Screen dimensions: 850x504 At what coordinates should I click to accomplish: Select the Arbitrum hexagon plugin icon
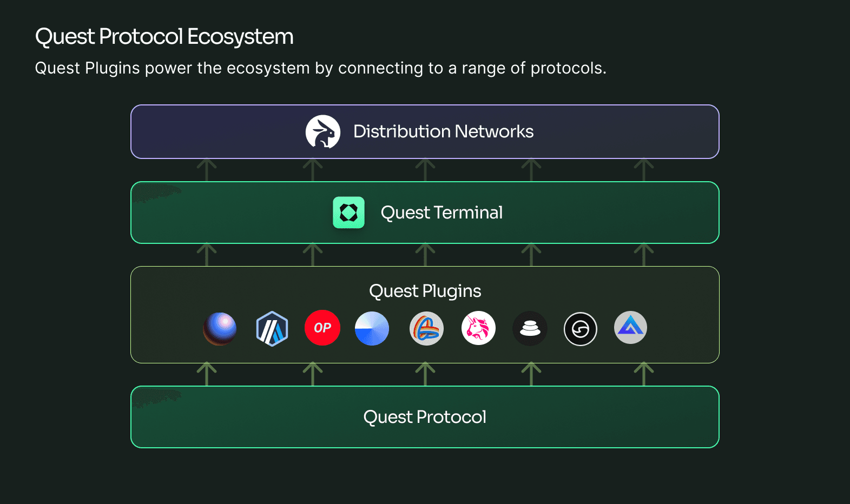(x=272, y=328)
